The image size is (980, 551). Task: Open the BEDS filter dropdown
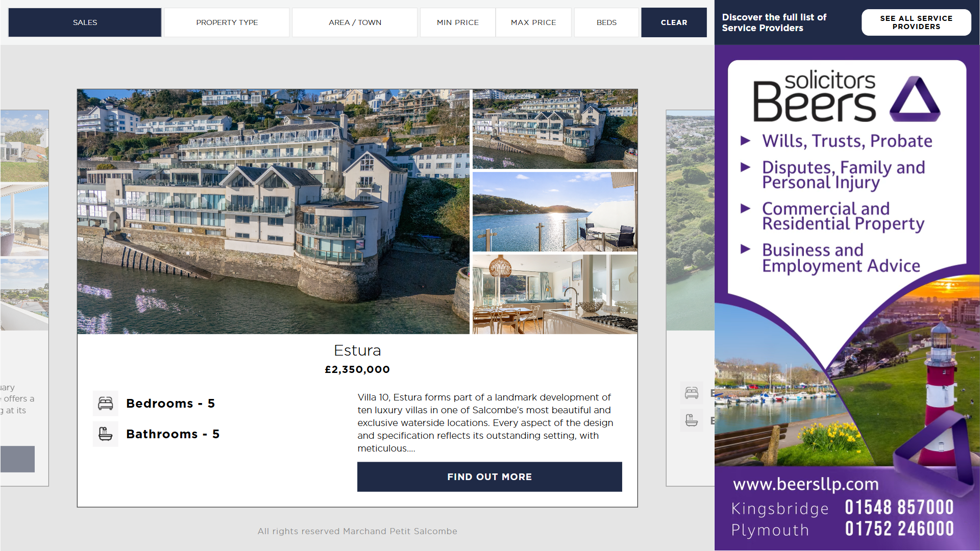(606, 22)
